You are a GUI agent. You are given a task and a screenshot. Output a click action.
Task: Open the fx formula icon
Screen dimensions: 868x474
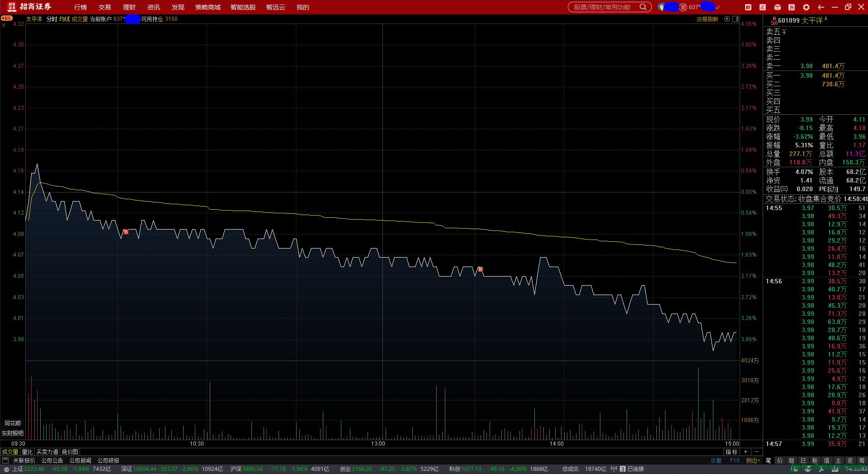[x=792, y=7]
